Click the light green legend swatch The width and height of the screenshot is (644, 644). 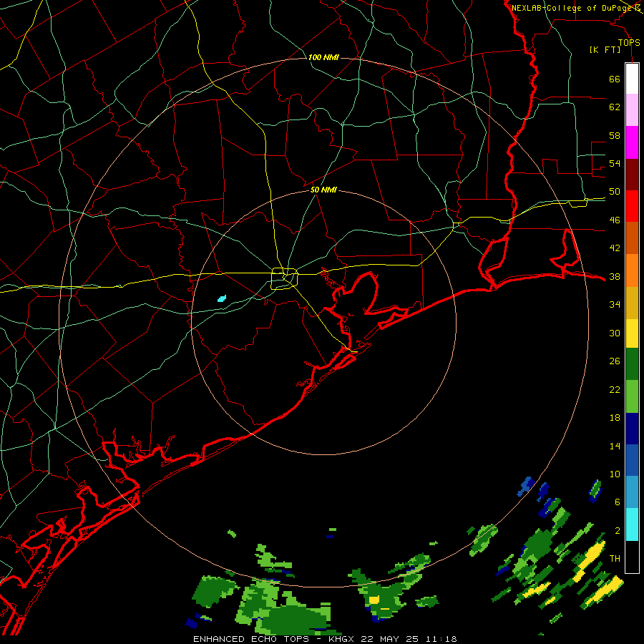pos(632,396)
